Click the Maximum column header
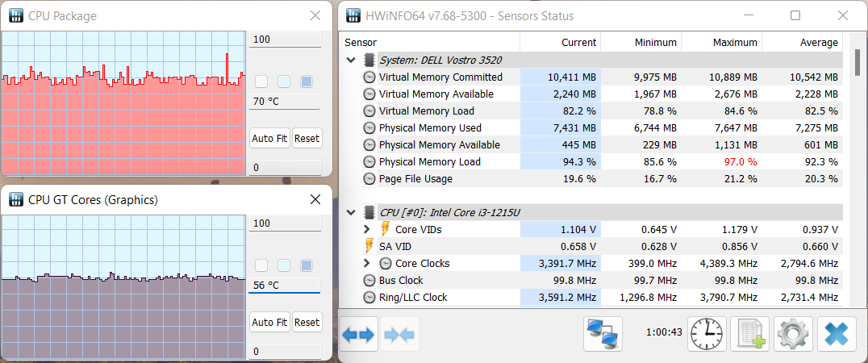Image resolution: width=868 pixels, height=363 pixels. click(x=722, y=42)
